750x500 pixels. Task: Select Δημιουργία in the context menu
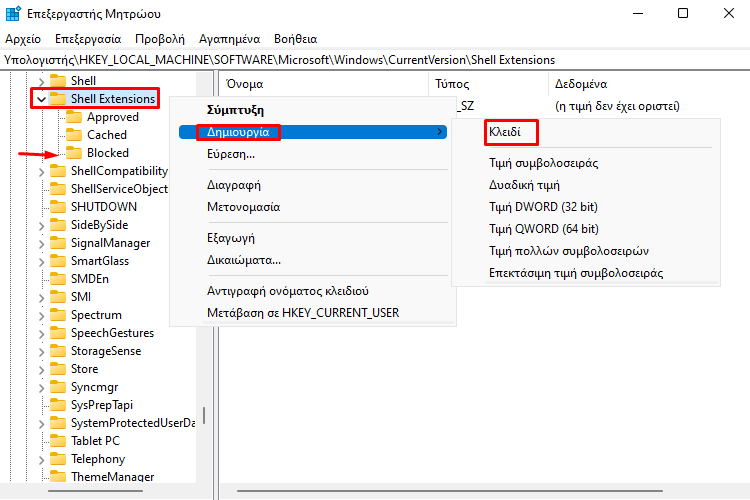(313, 132)
